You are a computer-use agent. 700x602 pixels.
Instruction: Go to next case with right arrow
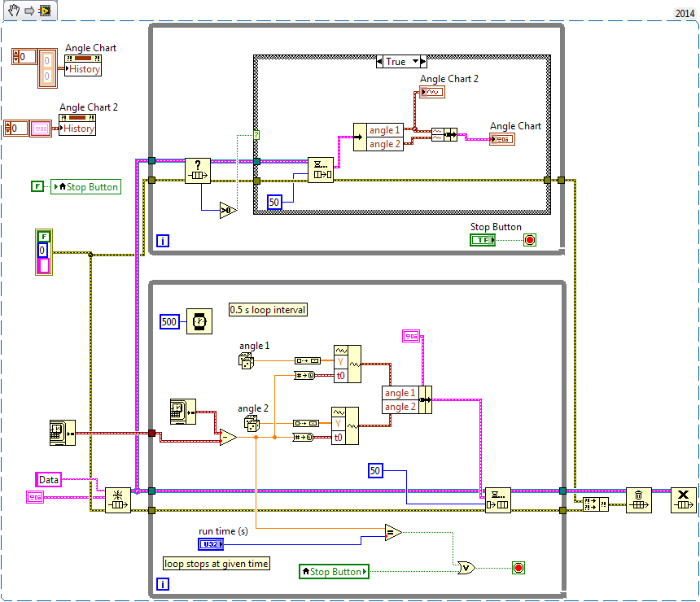click(x=423, y=61)
